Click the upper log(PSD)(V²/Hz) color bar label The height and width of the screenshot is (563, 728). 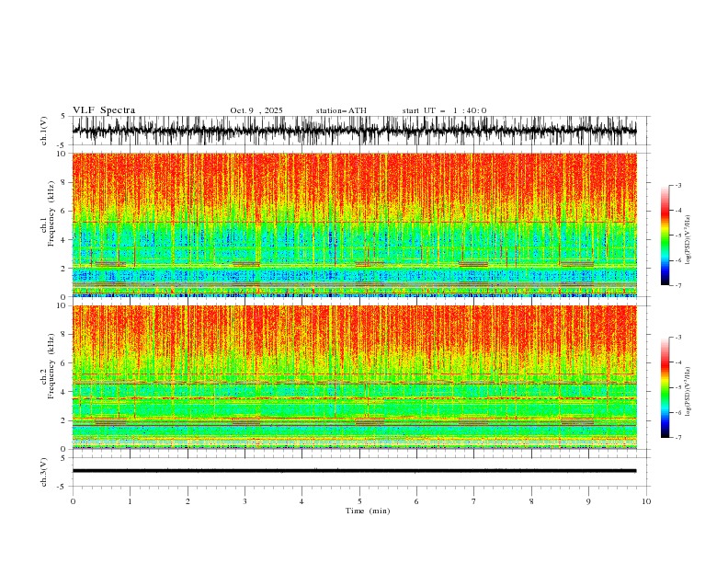[688, 240]
